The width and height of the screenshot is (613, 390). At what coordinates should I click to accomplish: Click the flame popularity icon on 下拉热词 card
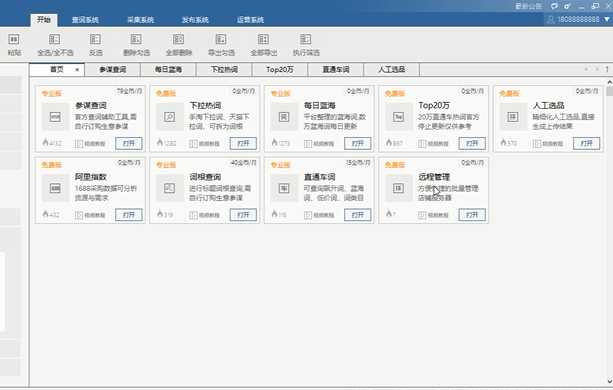(x=160, y=142)
